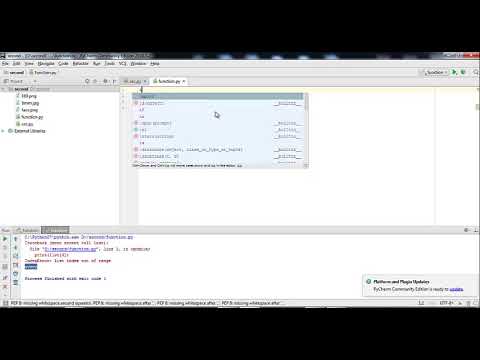Open Run panel settings gear icon
This screenshot has width=480, height=360.
click(x=466, y=230)
